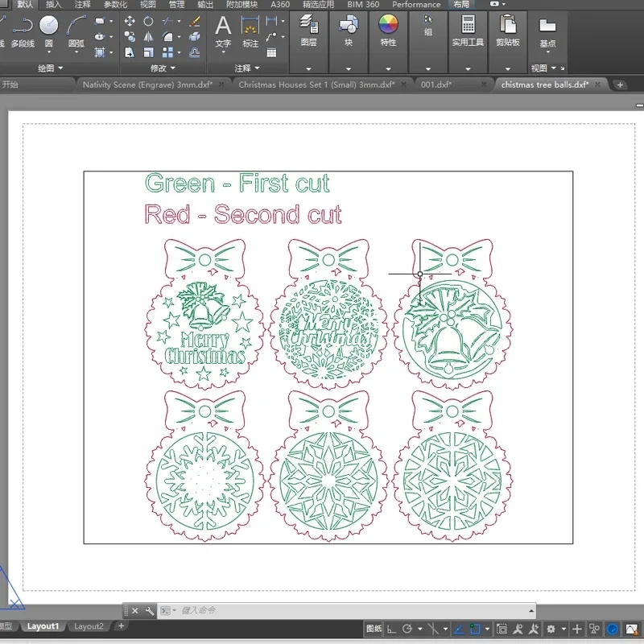The width and height of the screenshot is (644, 644).
Task: Select the Circle (圆) tool
Action: [x=48, y=31]
